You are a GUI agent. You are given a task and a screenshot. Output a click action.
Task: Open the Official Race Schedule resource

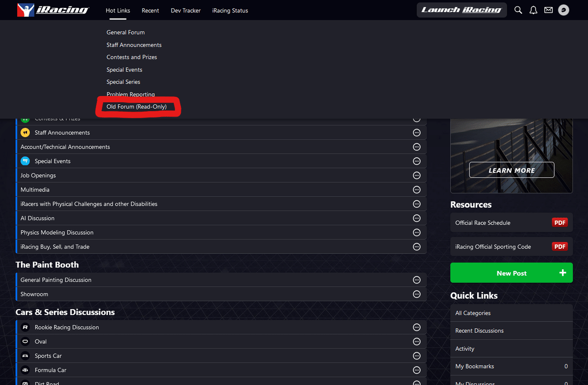tap(512, 222)
